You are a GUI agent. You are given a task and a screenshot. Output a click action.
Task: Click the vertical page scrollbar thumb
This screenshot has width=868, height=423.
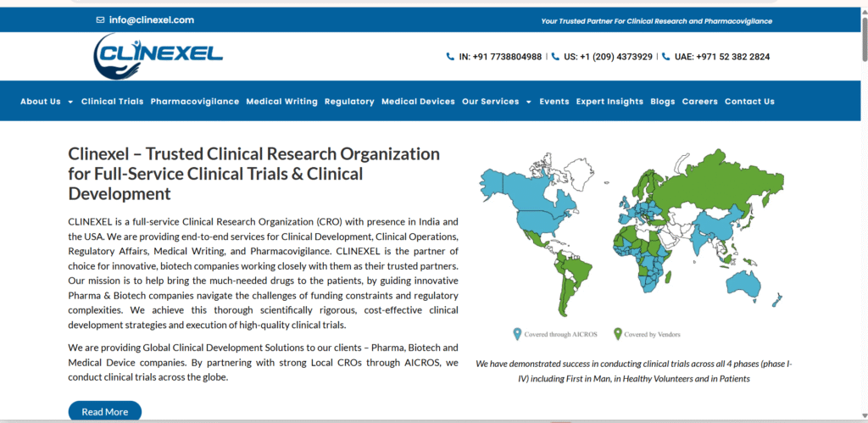click(x=864, y=37)
